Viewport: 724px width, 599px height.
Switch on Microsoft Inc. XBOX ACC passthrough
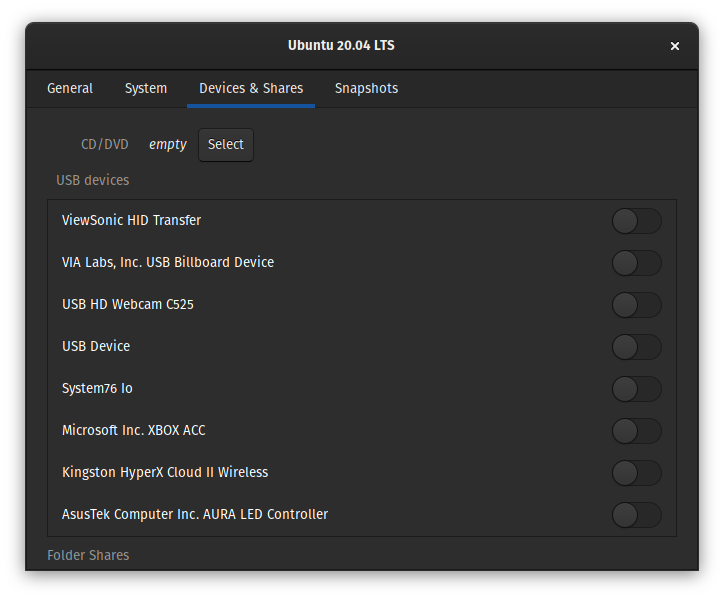pyautogui.click(x=636, y=431)
